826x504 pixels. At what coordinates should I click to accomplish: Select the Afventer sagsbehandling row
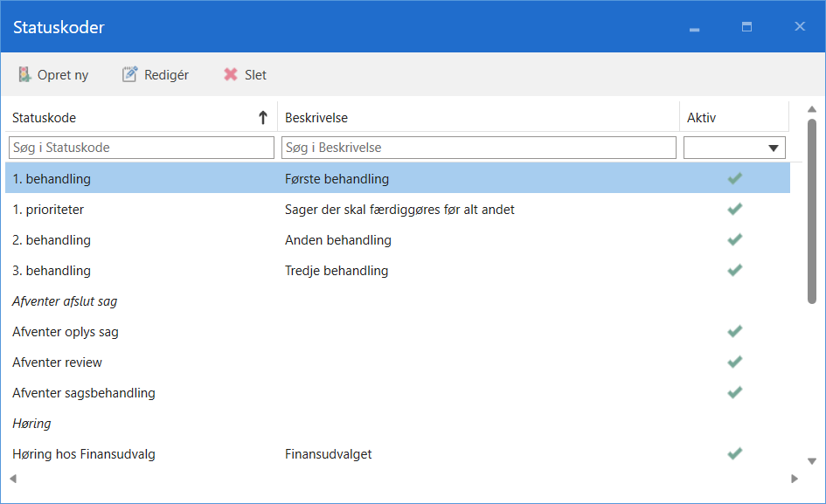tap(84, 393)
